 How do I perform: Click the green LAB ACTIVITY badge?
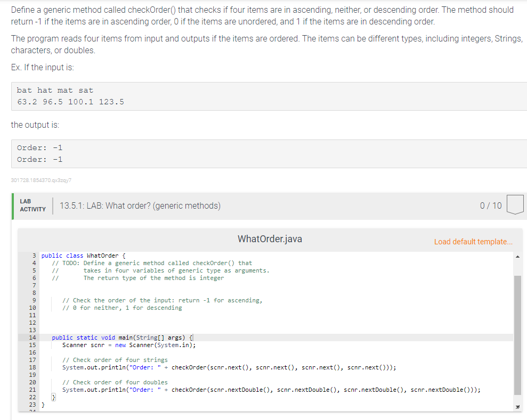coord(32,205)
